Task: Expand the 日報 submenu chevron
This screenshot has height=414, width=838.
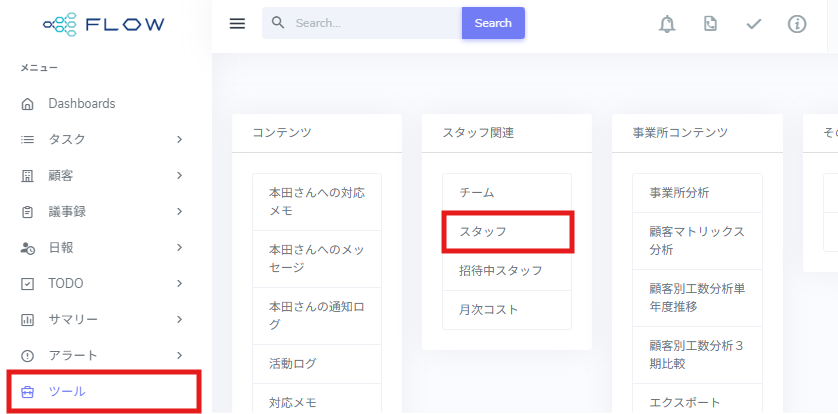Action: pos(180,248)
